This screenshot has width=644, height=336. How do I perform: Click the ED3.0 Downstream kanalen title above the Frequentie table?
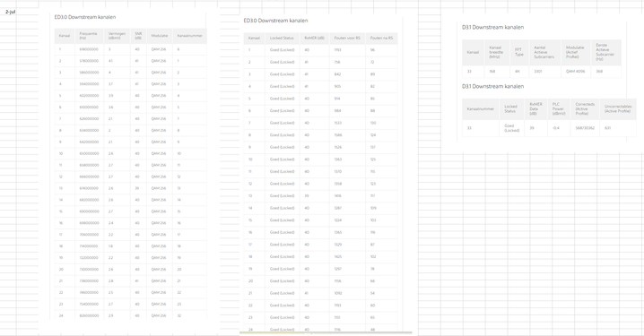(85, 17)
